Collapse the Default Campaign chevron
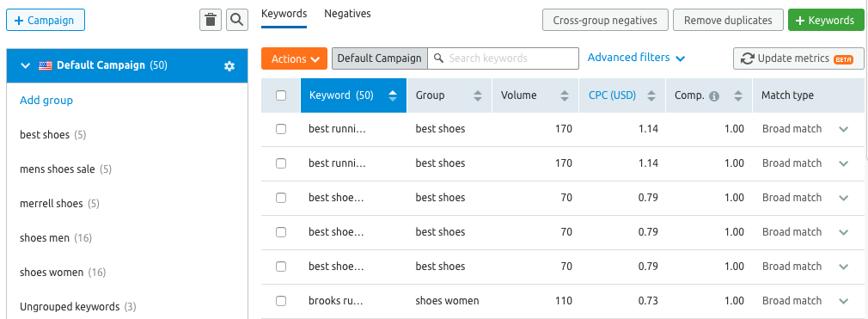The image size is (868, 319). [25, 65]
